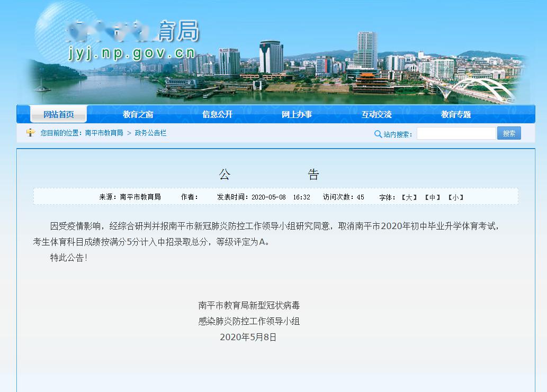Set font size to 大

point(409,197)
